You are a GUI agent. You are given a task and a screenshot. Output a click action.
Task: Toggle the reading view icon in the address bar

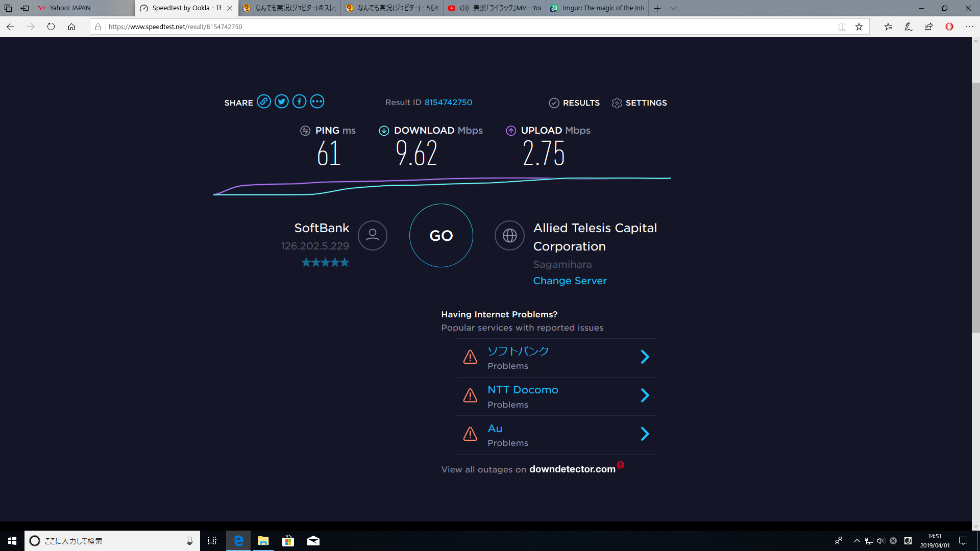[842, 27]
